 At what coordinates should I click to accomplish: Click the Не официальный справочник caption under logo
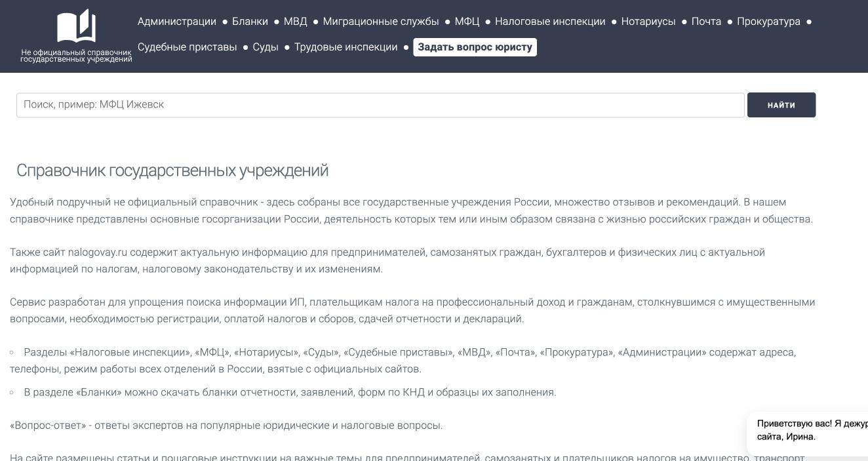pos(76,56)
